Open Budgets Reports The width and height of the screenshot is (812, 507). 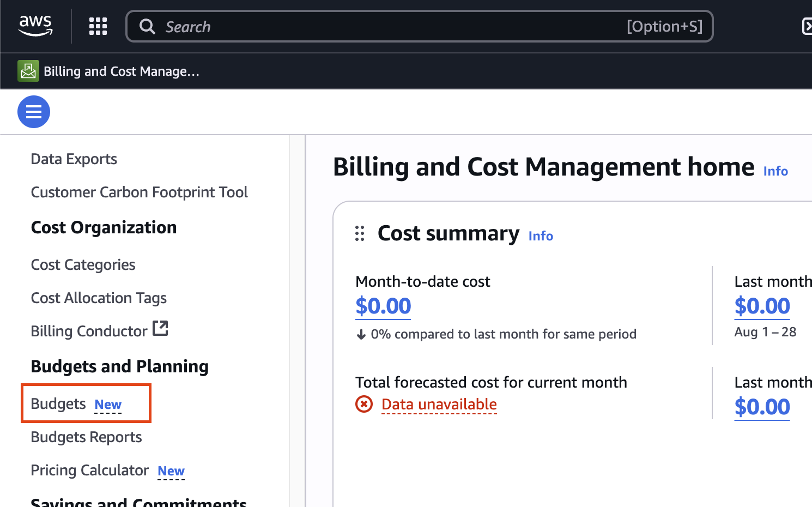[86, 437]
